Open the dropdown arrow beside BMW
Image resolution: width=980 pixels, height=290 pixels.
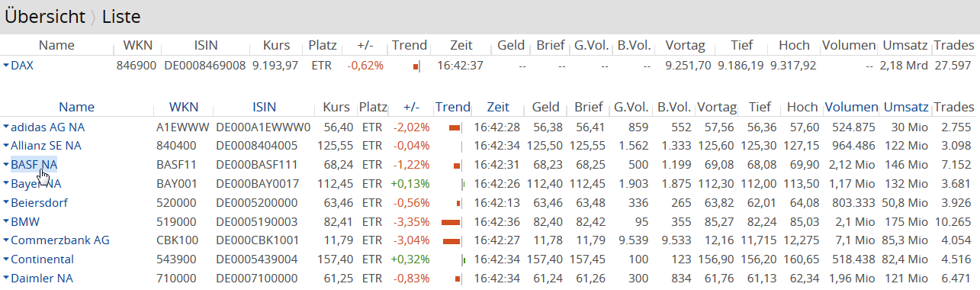click(6, 222)
